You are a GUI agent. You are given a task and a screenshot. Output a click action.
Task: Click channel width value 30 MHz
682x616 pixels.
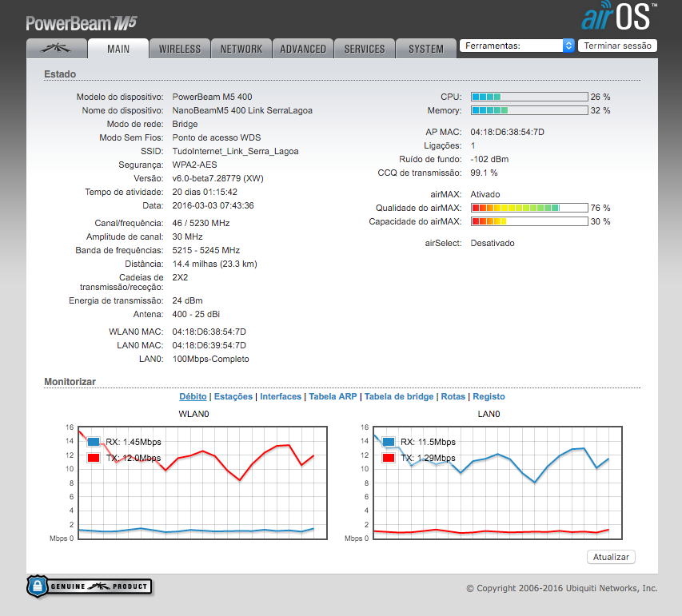pos(187,236)
